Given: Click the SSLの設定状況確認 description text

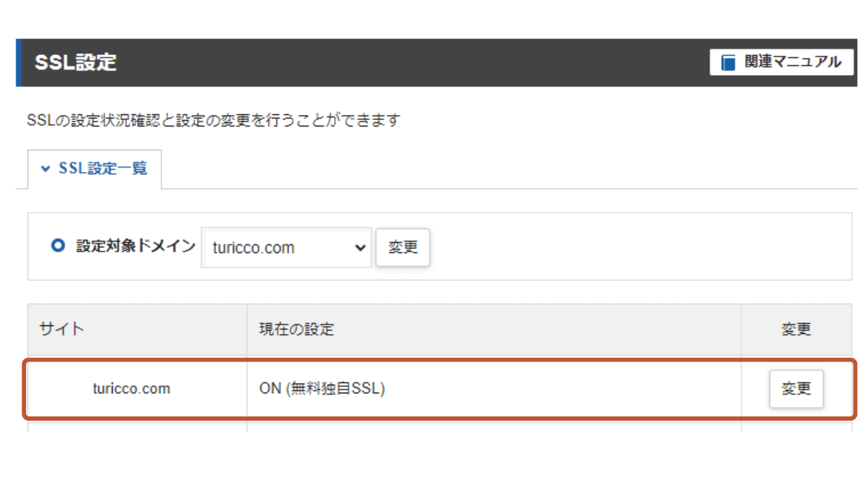Looking at the screenshot, I should (x=213, y=121).
